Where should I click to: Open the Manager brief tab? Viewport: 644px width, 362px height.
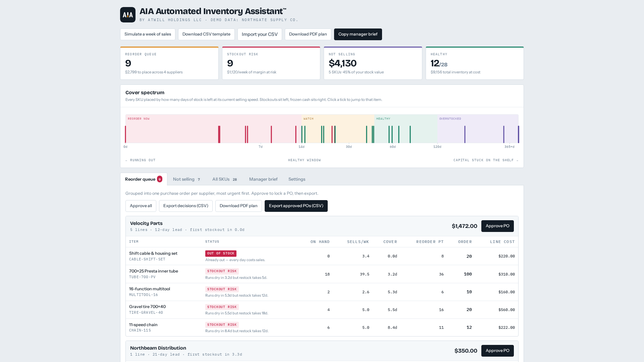263,179
